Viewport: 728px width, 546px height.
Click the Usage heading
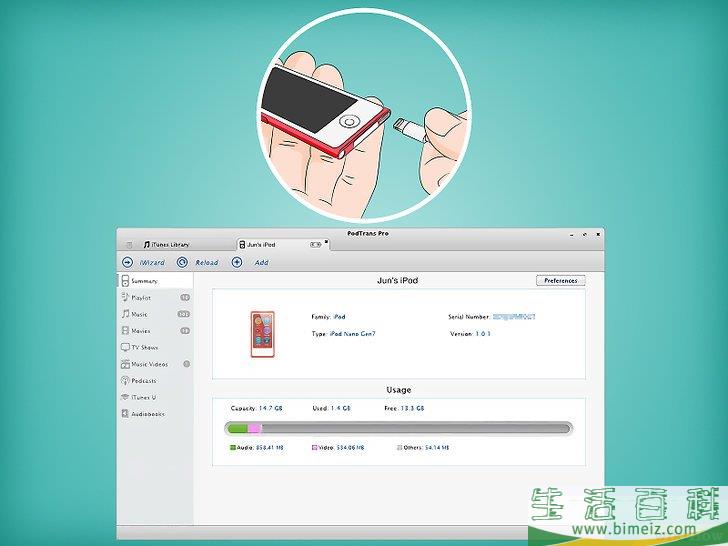click(x=399, y=390)
